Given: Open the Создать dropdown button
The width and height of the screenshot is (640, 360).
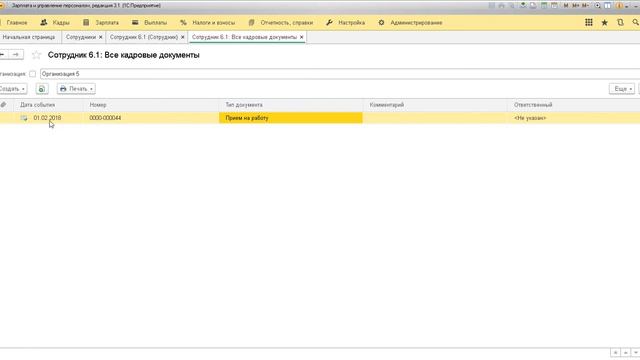Looking at the screenshot, I should click(x=12, y=89).
